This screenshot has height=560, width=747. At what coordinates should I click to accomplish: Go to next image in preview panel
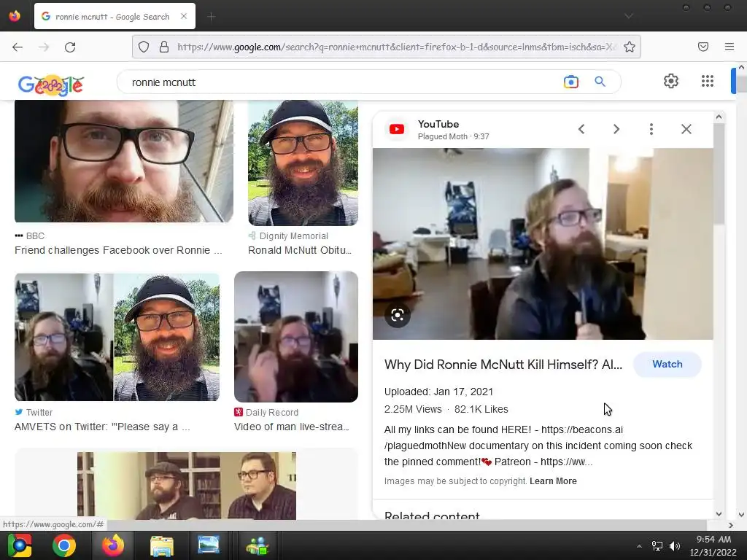616,129
